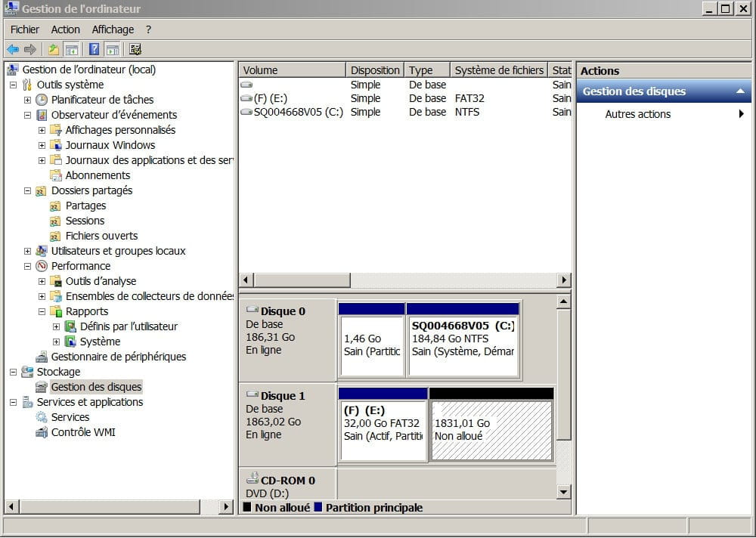Open the Fichier menu

click(x=25, y=30)
